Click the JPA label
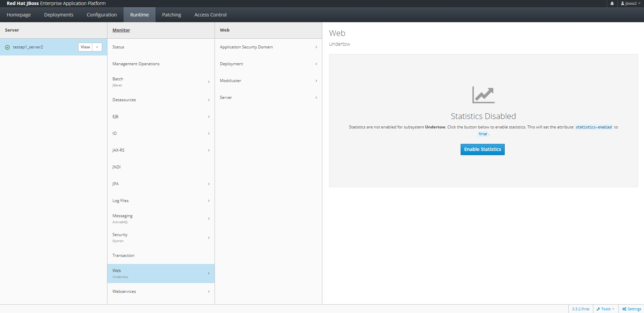This screenshot has height=313, width=644. (116, 184)
